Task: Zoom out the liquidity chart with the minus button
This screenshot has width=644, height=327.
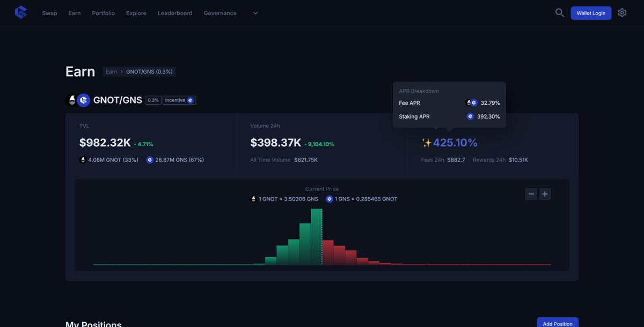Action: click(x=531, y=194)
